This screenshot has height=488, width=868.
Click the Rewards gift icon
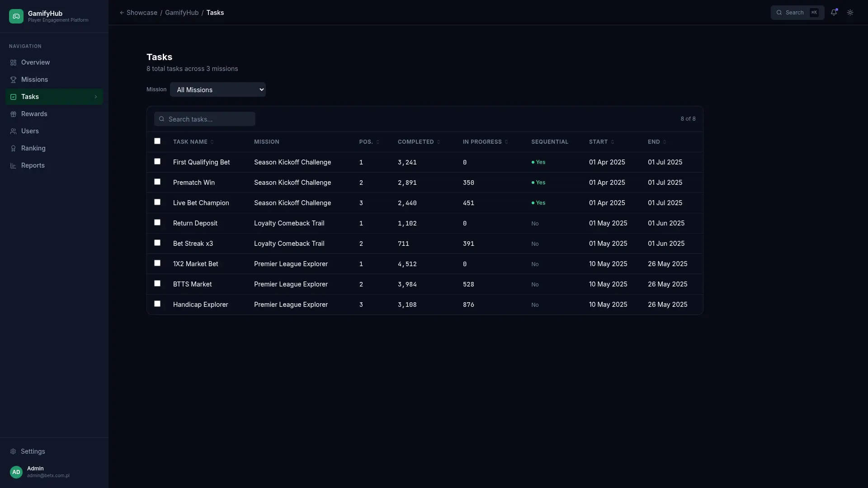click(x=13, y=114)
